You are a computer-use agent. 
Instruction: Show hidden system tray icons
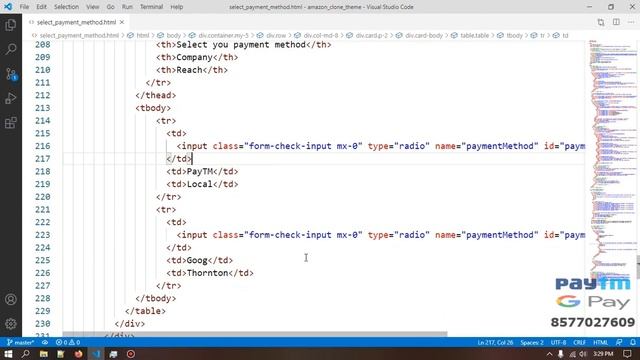click(x=549, y=354)
